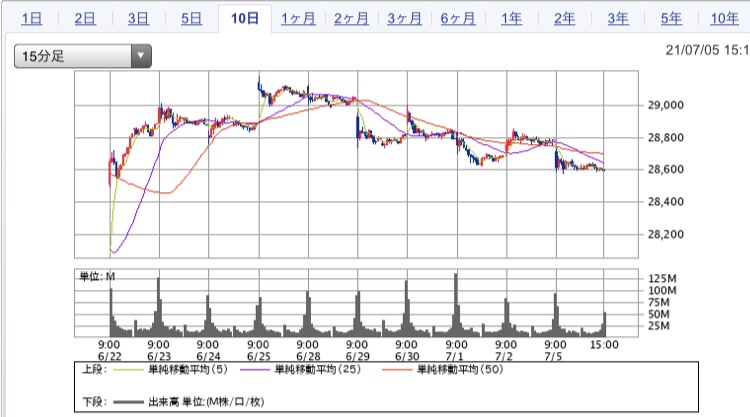750x417 pixels.
Task: Click the 28,800 price axis label
Action: tap(665, 138)
